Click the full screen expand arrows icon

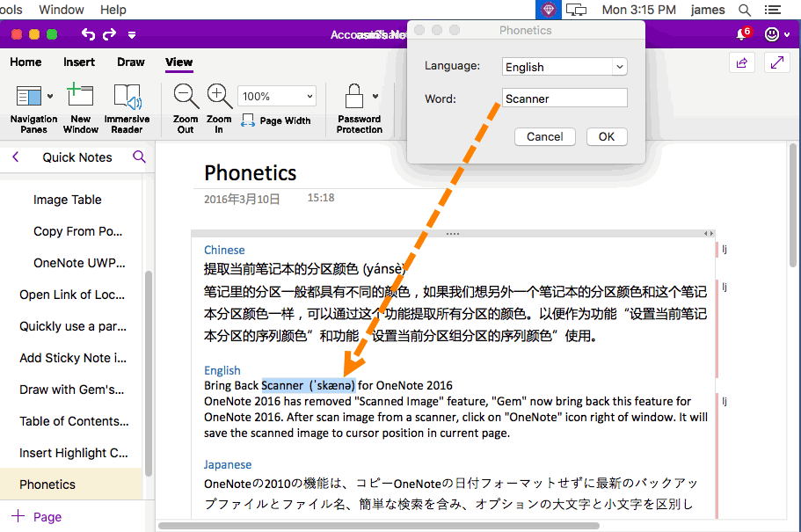pyautogui.click(x=777, y=62)
